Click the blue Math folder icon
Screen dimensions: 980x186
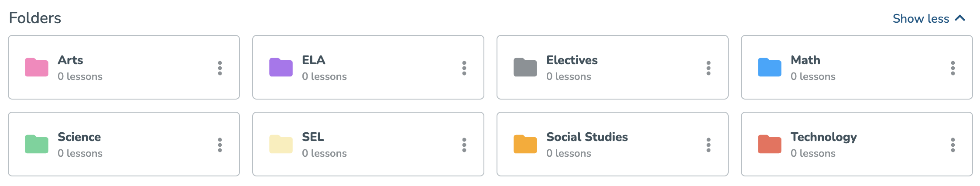tap(770, 67)
